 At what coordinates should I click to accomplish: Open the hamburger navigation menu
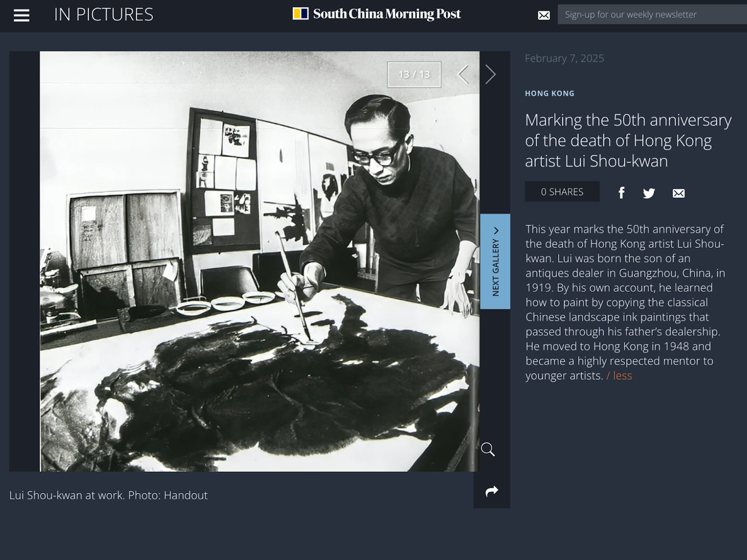(21, 15)
